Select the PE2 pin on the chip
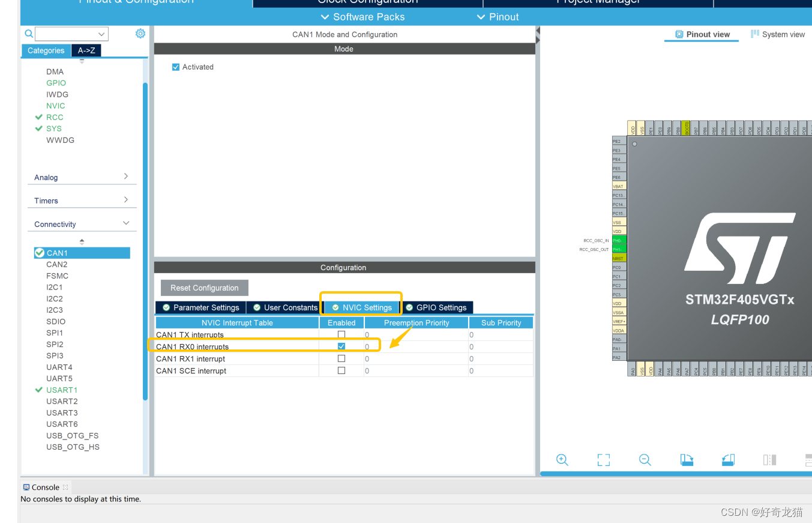 pyautogui.click(x=619, y=141)
